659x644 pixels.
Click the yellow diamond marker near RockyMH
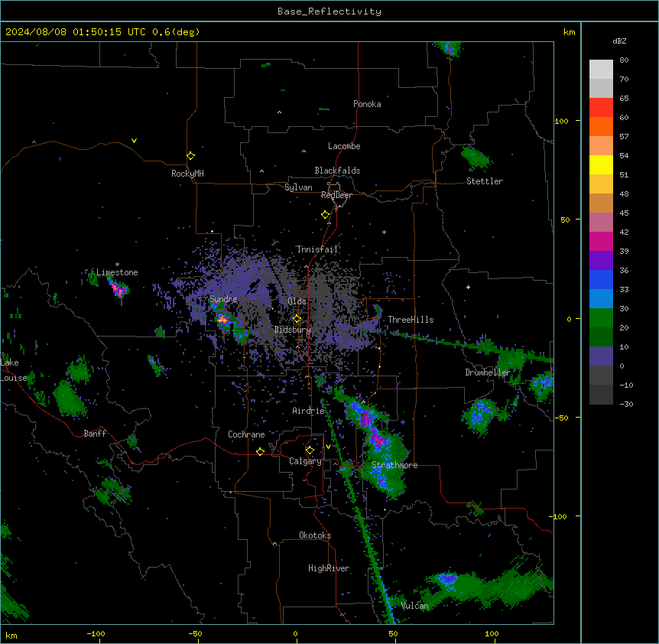pyautogui.click(x=190, y=156)
